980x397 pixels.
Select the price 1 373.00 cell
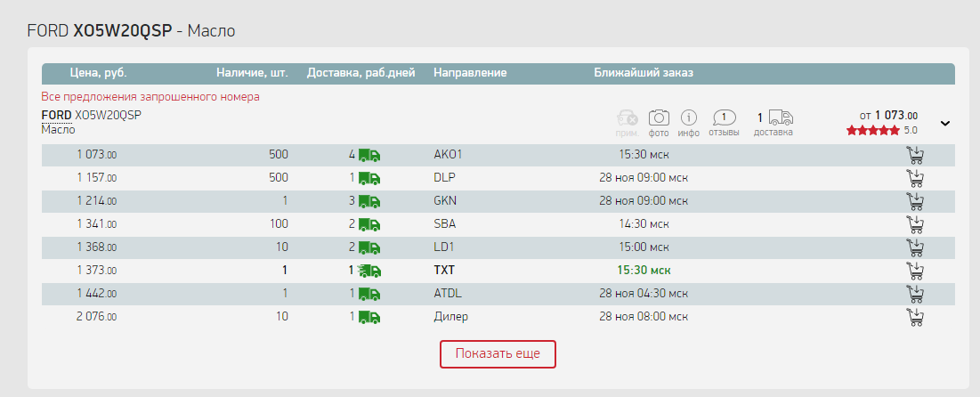[97, 271]
